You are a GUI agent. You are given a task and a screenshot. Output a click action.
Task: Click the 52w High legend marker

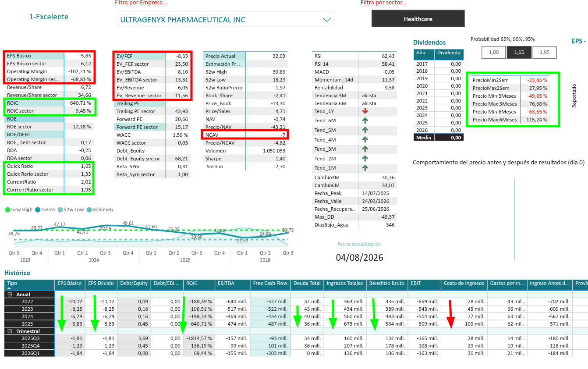pos(7,209)
